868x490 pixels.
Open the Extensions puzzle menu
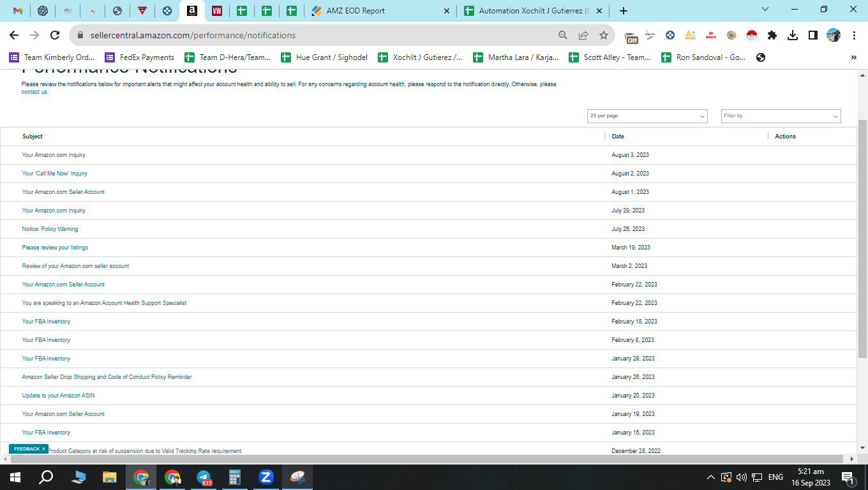coord(772,35)
